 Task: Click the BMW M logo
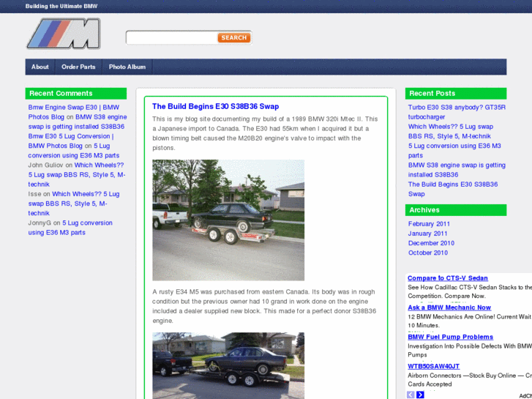(64, 34)
